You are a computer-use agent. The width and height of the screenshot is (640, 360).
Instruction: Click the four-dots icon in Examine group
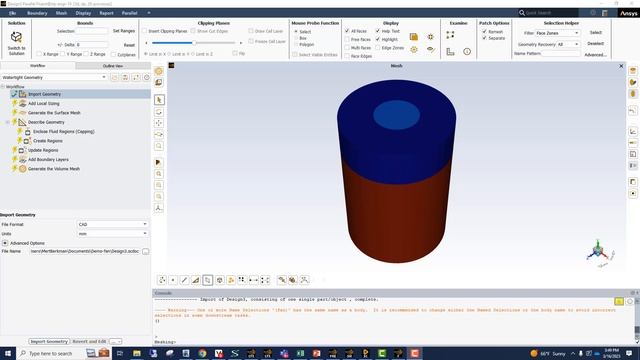[450, 35]
